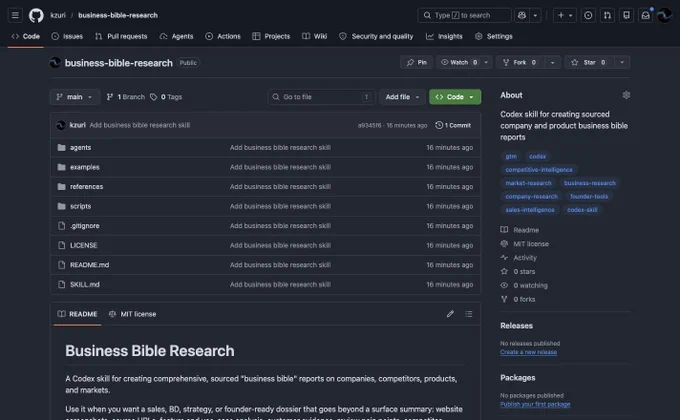This screenshot has height=420, width=680.
Task: Open the 1 Commit history link
Action: point(453,125)
